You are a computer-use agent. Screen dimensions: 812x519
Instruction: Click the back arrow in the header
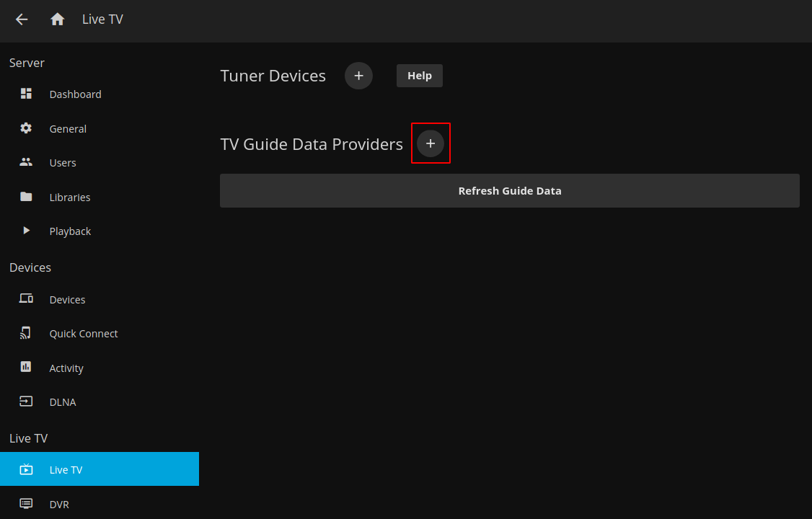22,19
